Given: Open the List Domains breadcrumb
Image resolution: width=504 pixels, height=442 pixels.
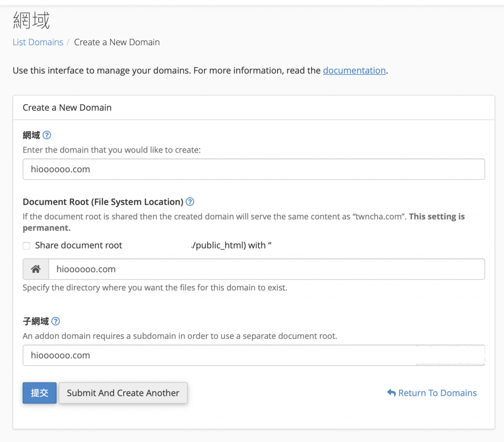Looking at the screenshot, I should pos(38,42).
